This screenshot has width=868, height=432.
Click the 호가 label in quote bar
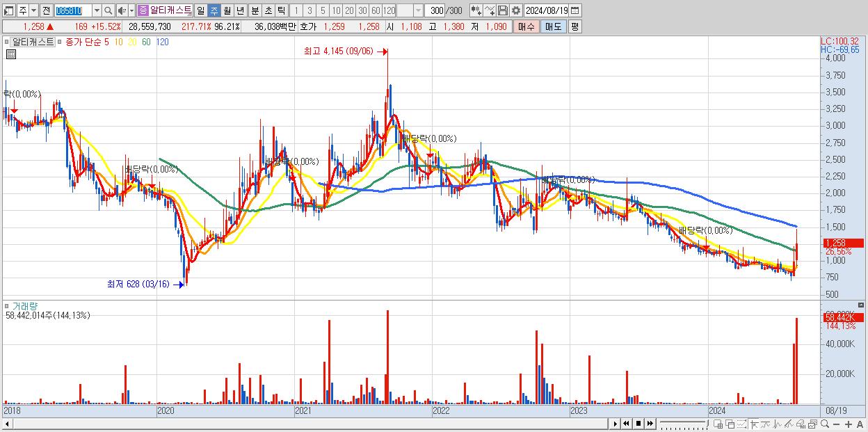click(308, 26)
